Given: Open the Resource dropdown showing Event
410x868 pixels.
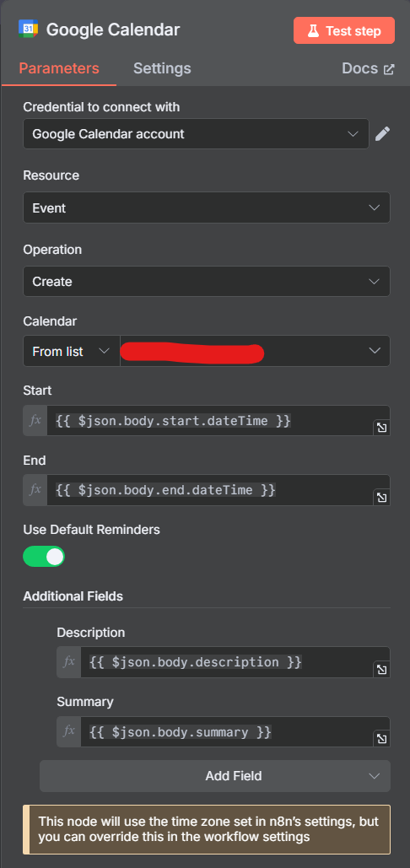Looking at the screenshot, I should 207,208.
